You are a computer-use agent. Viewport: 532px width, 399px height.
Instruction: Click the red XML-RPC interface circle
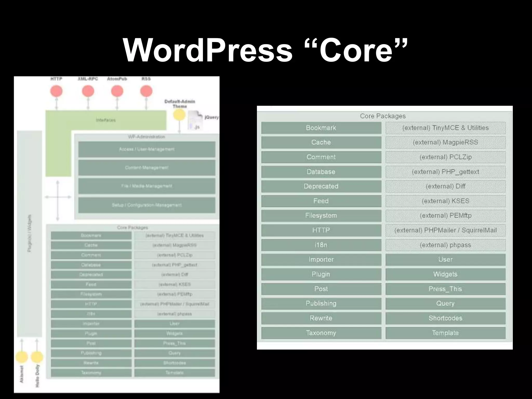(88, 91)
